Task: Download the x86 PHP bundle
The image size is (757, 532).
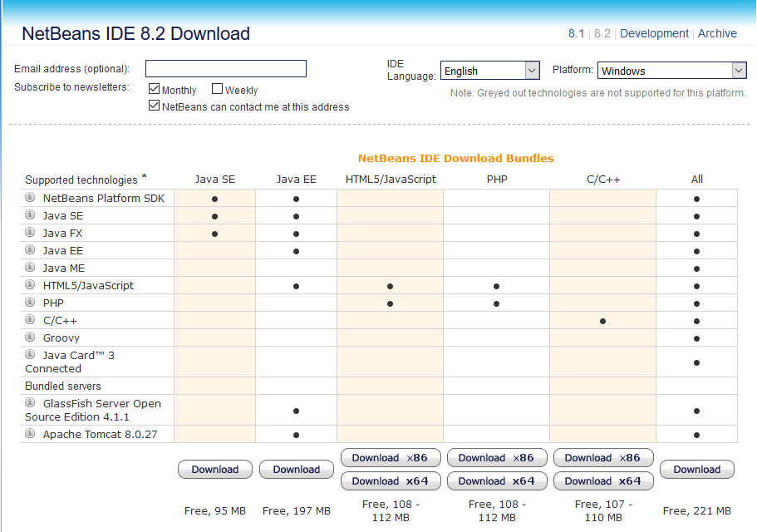Action: [x=497, y=458]
